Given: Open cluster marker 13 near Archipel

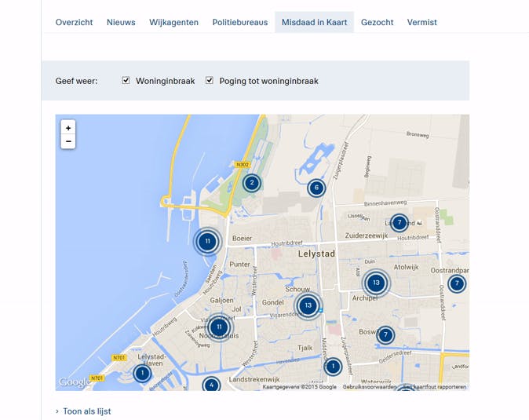Looking at the screenshot, I should [x=376, y=283].
